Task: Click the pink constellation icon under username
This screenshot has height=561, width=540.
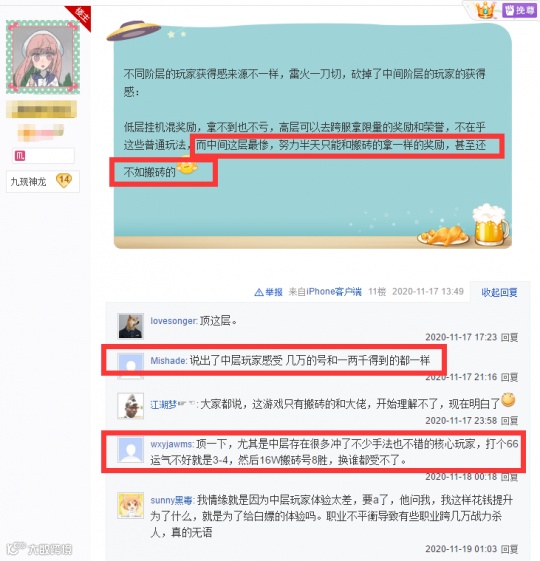Action: 20,156
